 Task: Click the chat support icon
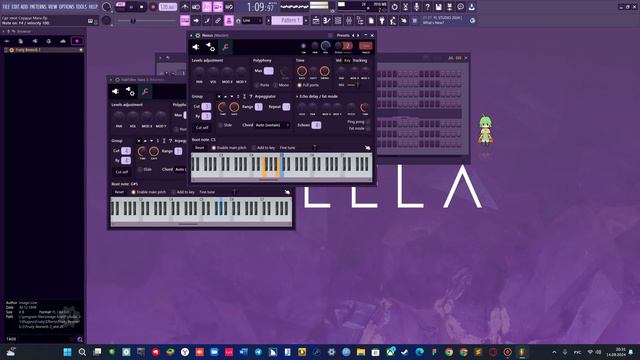[460, 7]
